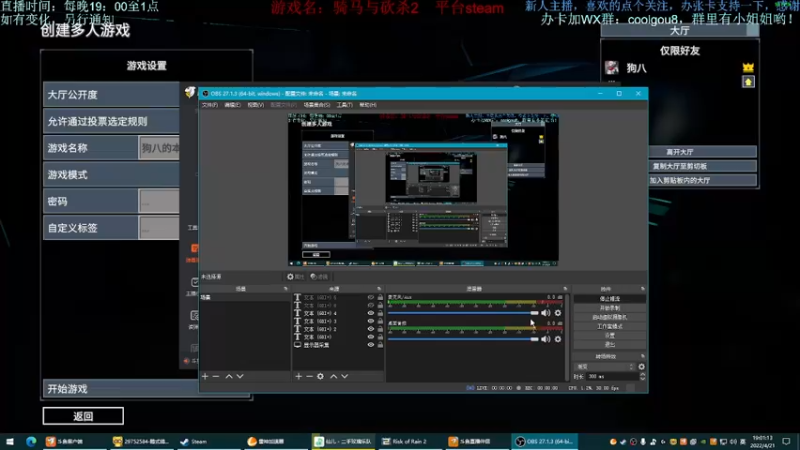Open the Tools (工具) menu in OBS

(x=344, y=105)
